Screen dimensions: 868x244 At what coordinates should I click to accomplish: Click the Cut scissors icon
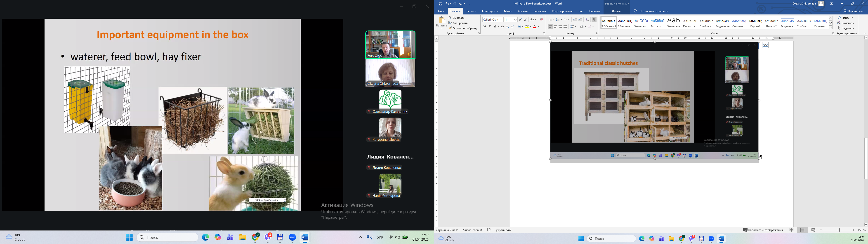(x=451, y=18)
